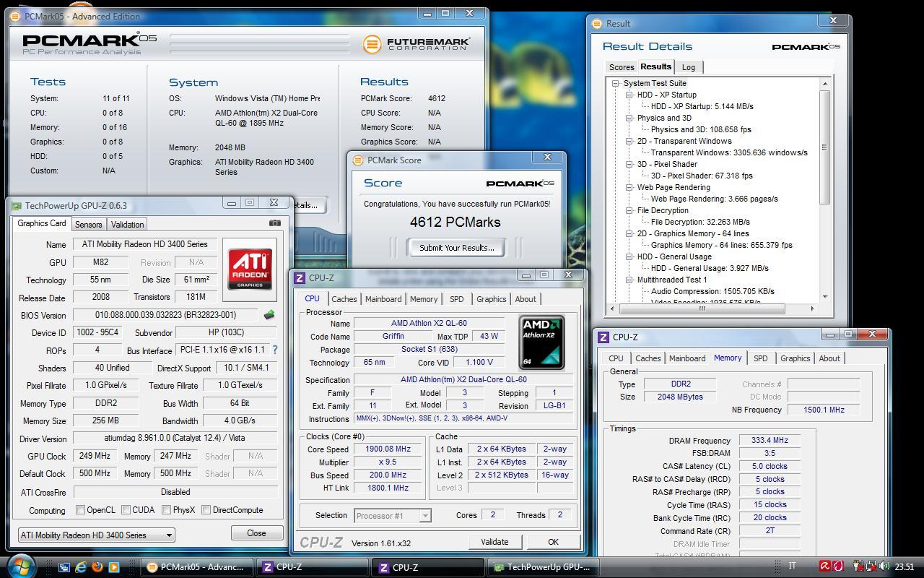Open the Mainboard tab in front CPU-Z
The image size is (924, 578).
point(383,299)
